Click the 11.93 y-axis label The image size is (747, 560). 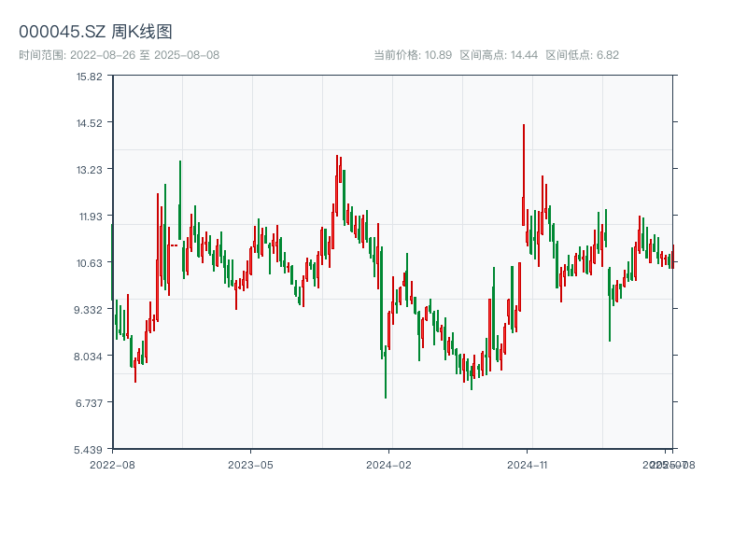(91, 217)
